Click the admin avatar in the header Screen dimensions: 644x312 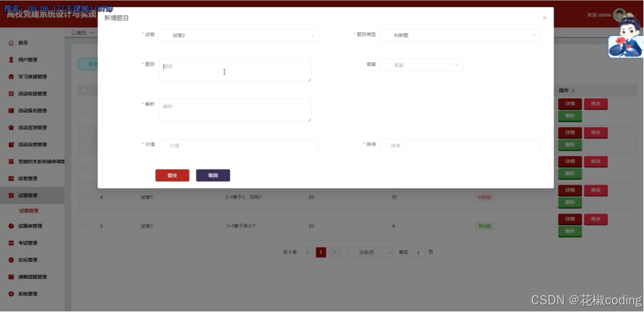[619, 15]
